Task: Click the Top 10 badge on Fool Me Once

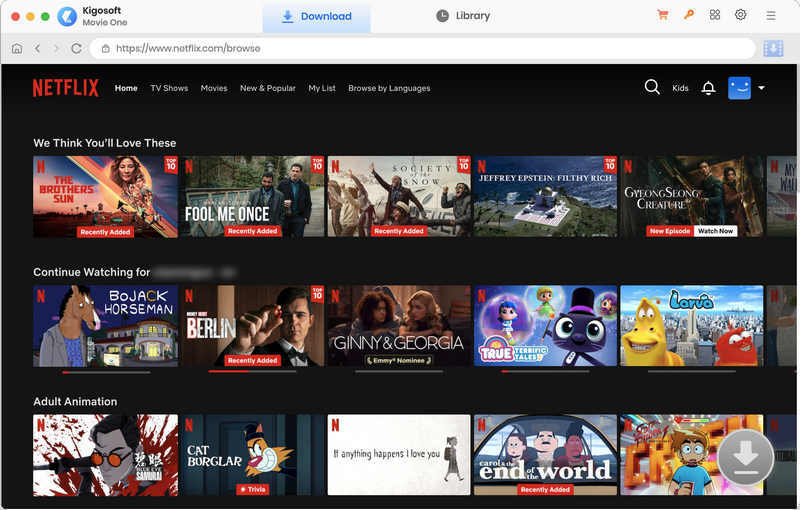Action: [317, 164]
